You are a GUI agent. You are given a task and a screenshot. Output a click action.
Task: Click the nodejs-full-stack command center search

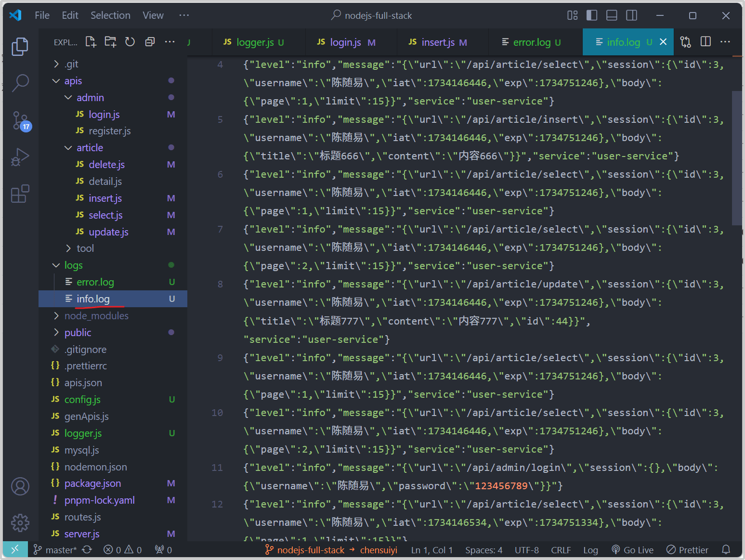click(x=372, y=15)
